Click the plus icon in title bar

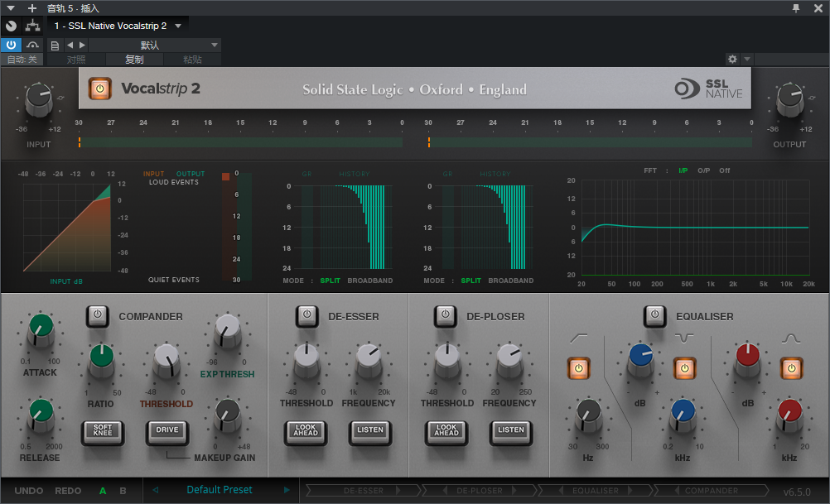[x=32, y=8]
